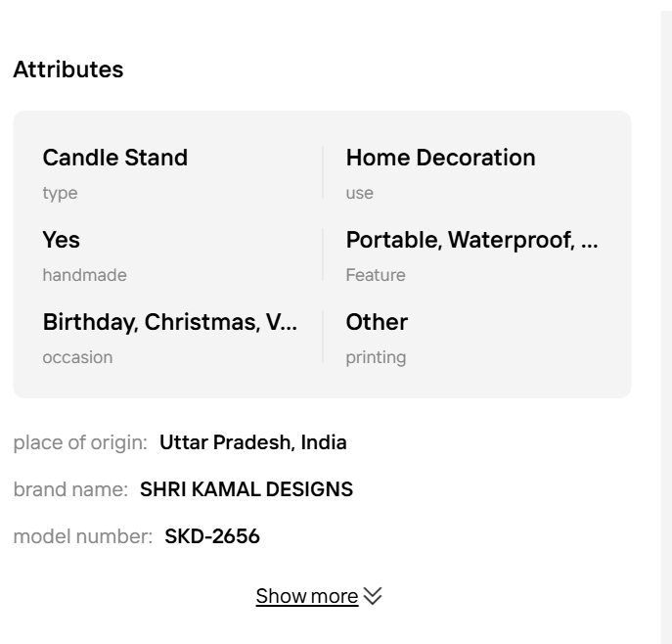Click the 'handmade' attribute label
This screenshot has width=672, height=644.
tap(84, 275)
